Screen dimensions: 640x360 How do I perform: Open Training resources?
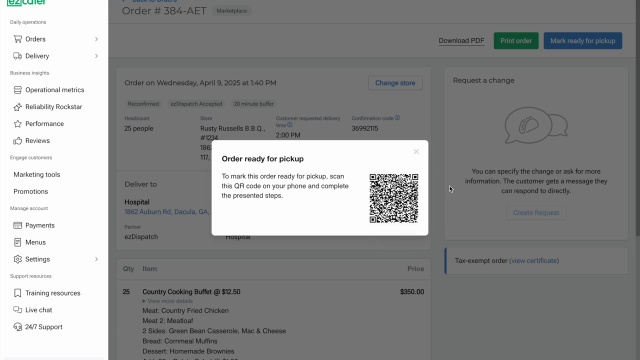coord(54,293)
